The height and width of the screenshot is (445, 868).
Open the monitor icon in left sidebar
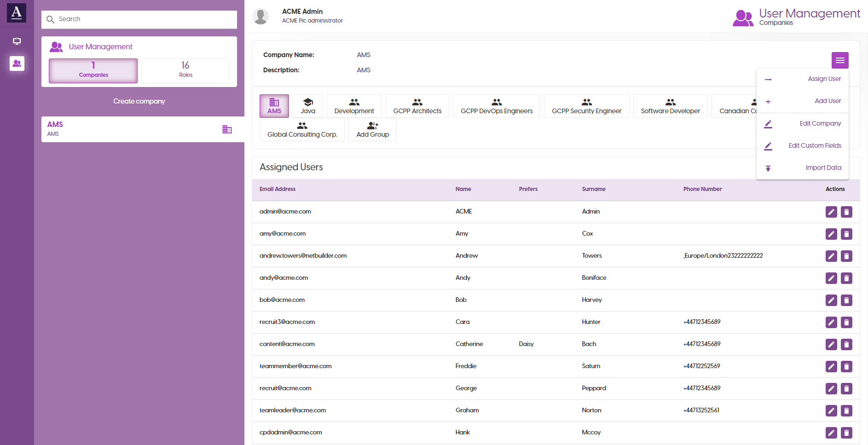point(17,41)
